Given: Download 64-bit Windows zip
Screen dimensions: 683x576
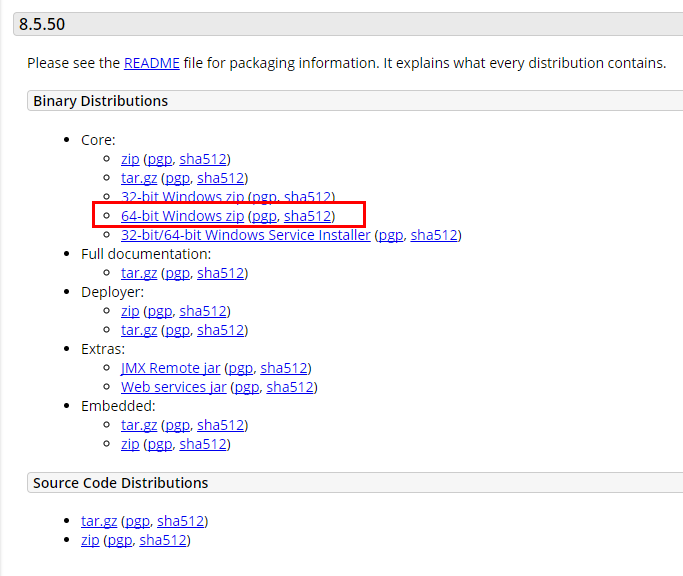Looking at the screenshot, I should point(183,216).
